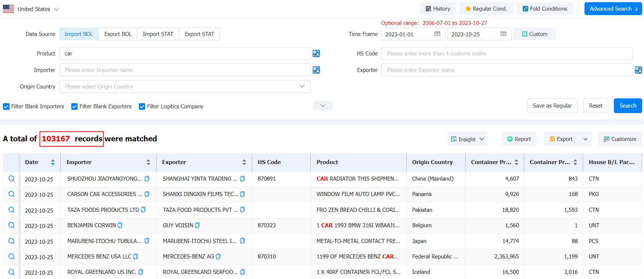Select Import BOL data source tab
The height and width of the screenshot is (279, 644).
(x=79, y=34)
